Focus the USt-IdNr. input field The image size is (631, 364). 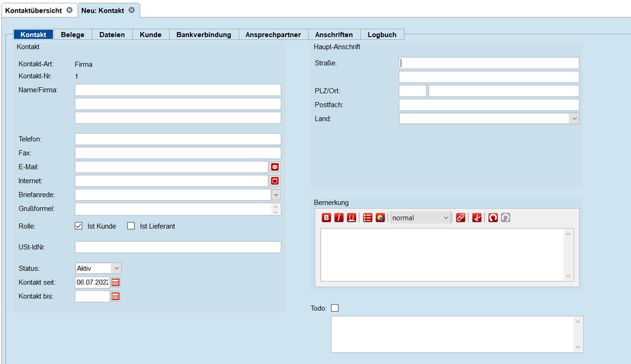[178, 248]
